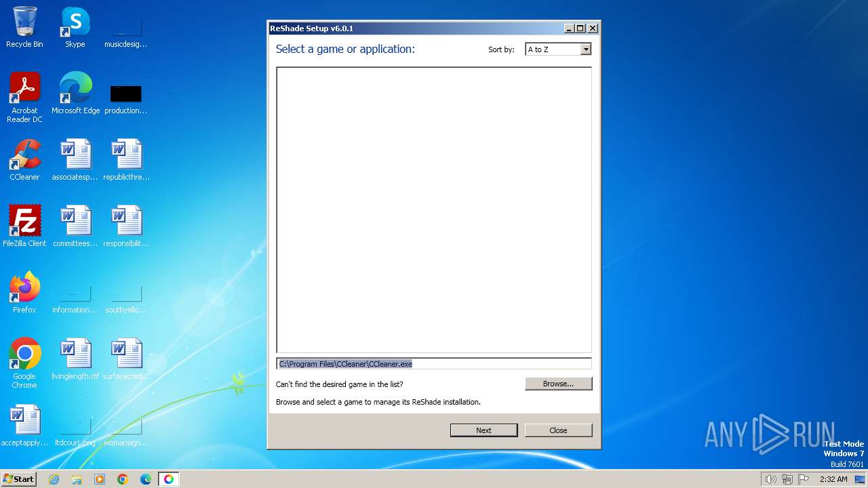Click the Browse... button
Screen dimensions: 868x488
(558, 384)
